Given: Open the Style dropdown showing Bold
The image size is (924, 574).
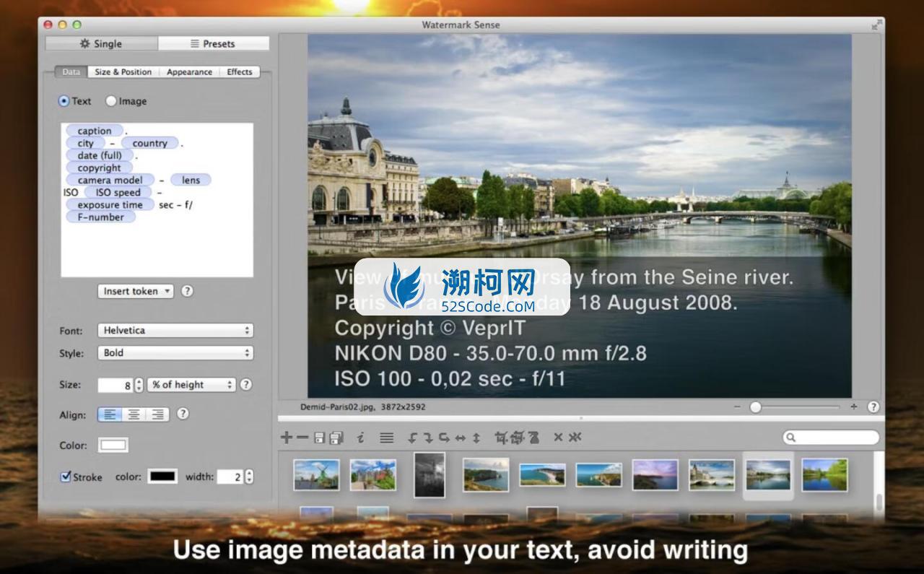Looking at the screenshot, I should pos(175,353).
